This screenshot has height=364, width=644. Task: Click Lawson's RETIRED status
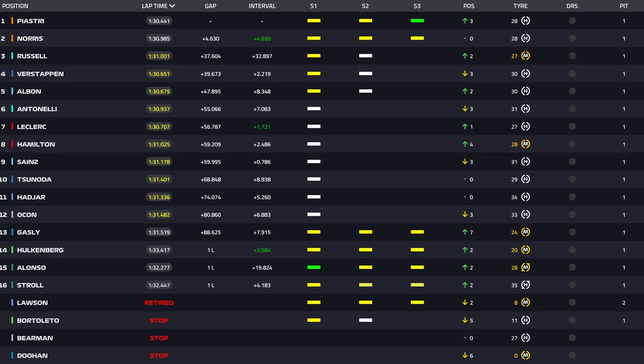[x=159, y=303]
